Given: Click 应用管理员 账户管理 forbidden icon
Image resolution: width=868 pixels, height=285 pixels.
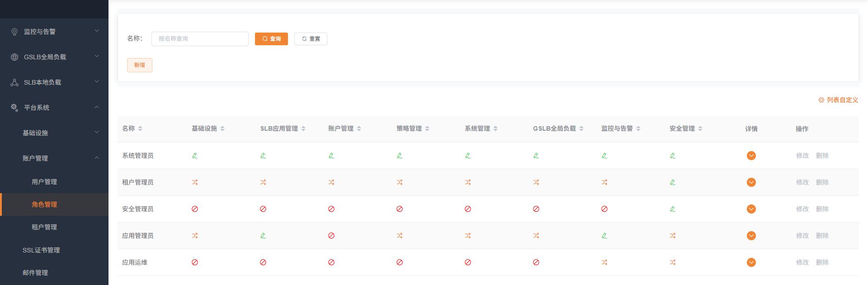Looking at the screenshot, I should [331, 236].
